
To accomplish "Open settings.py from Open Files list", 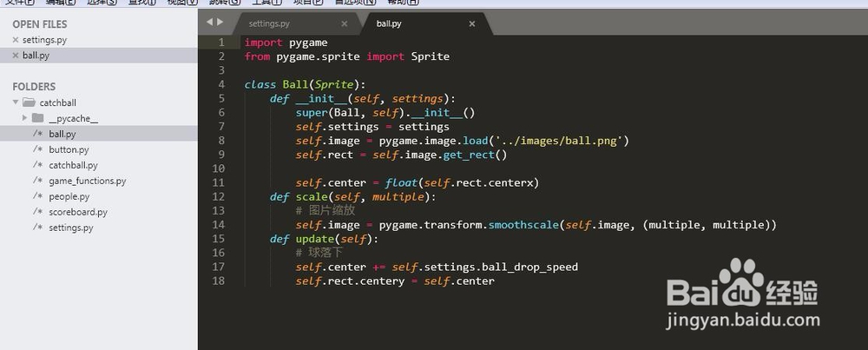I will click(x=45, y=40).
